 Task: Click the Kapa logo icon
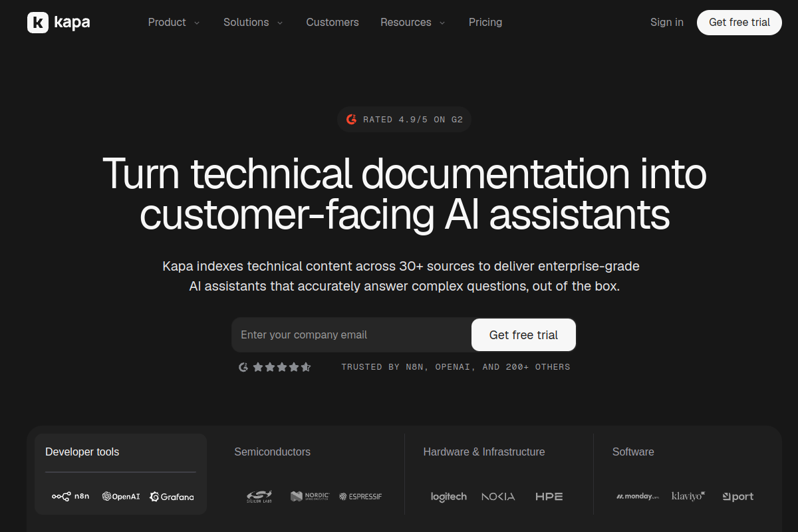point(38,23)
